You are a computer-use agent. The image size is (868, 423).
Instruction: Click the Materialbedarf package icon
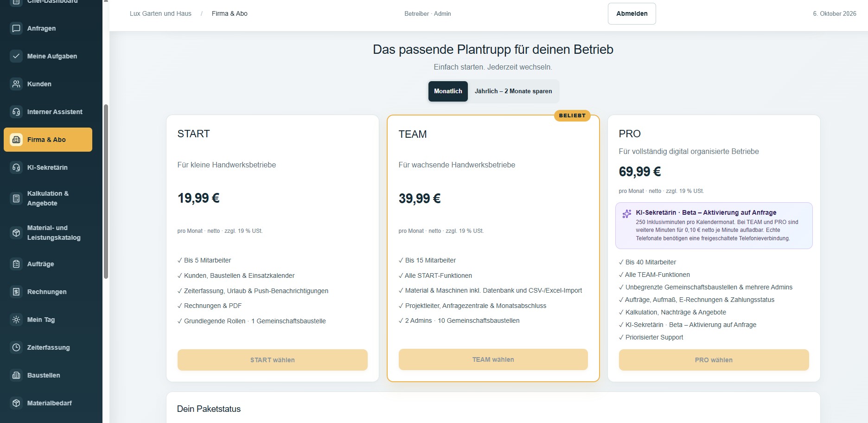click(x=16, y=403)
